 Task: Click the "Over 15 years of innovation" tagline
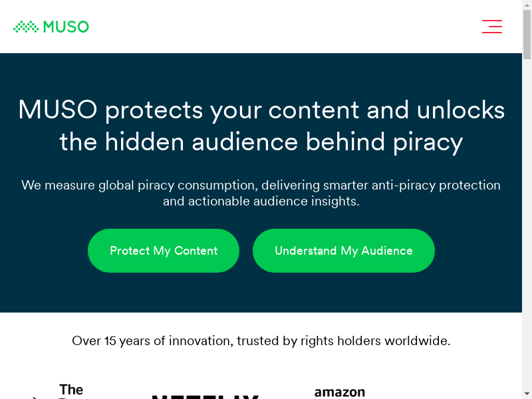coord(261,341)
